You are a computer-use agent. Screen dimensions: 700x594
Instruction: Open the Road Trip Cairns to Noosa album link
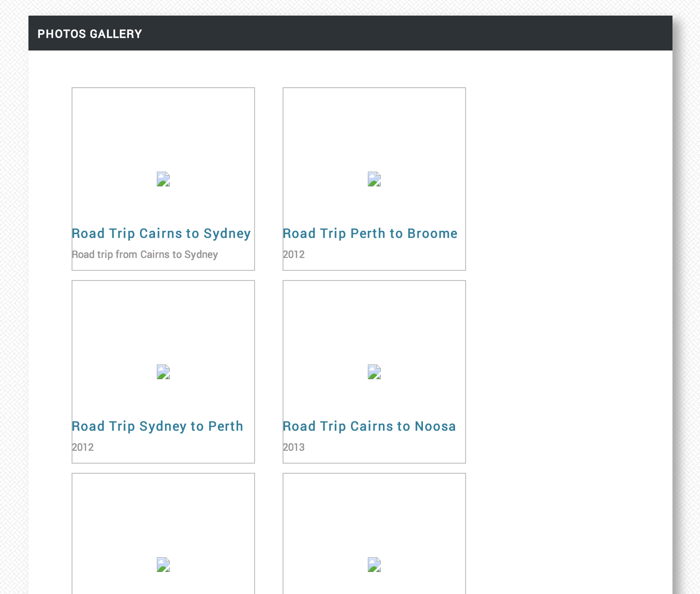click(369, 426)
